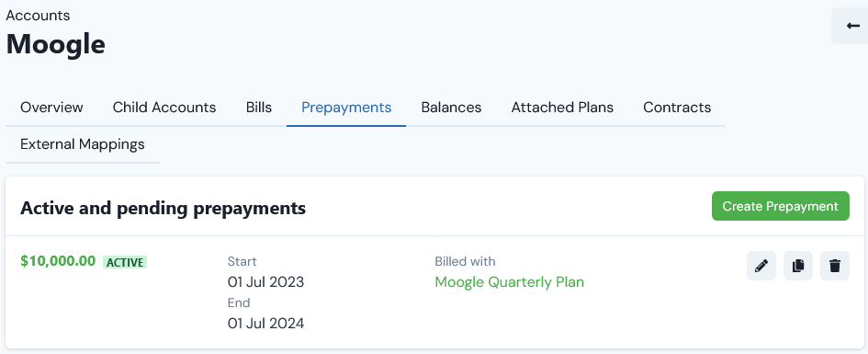Open the Attached Plans tab
The width and height of the screenshot is (868, 354).
562,107
